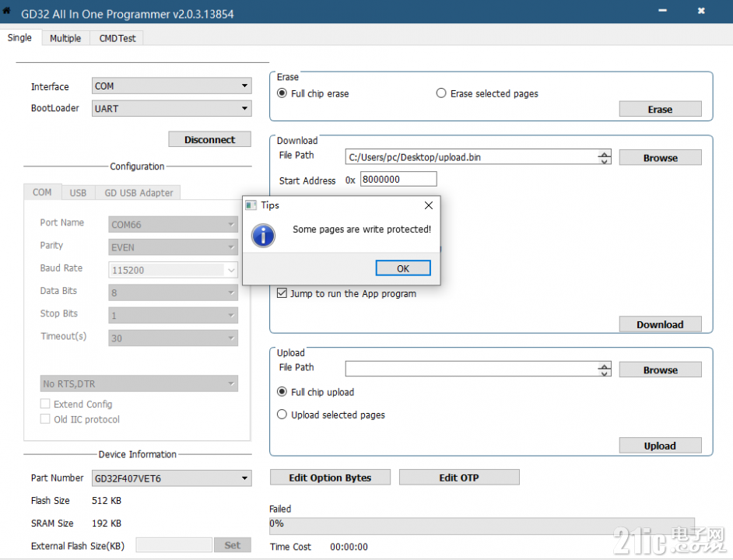Click the Disconnect button
Image resolution: width=733 pixels, height=560 pixels.
(x=209, y=139)
